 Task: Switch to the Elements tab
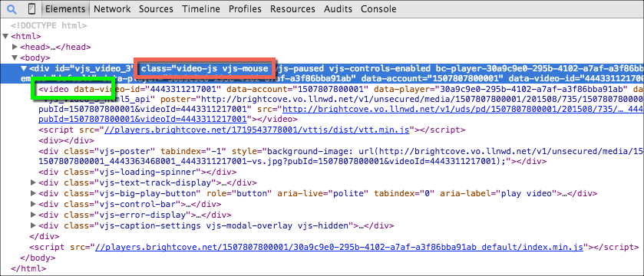coord(65,8)
